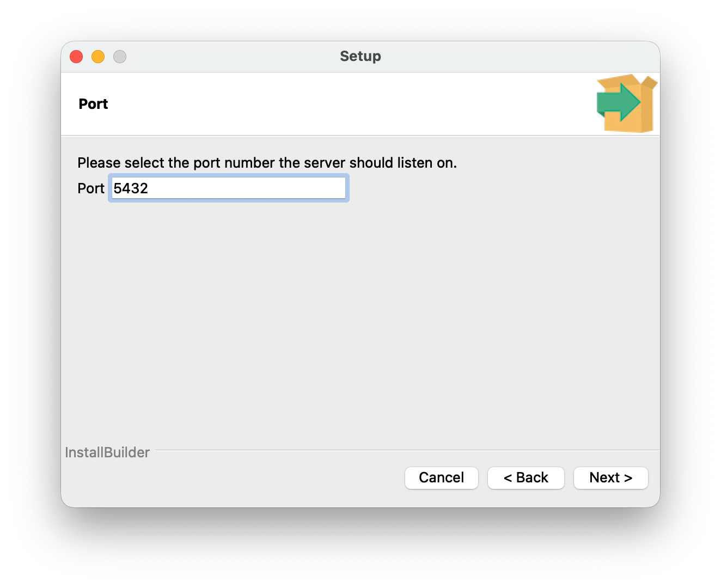Click the InstallBuilder label text

[107, 452]
